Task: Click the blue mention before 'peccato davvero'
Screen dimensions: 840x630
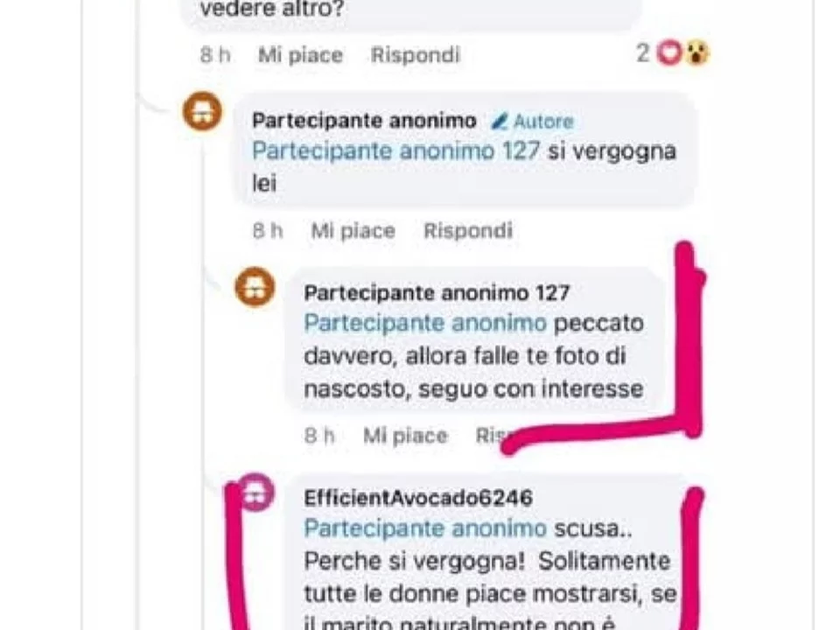Action: tap(425, 324)
